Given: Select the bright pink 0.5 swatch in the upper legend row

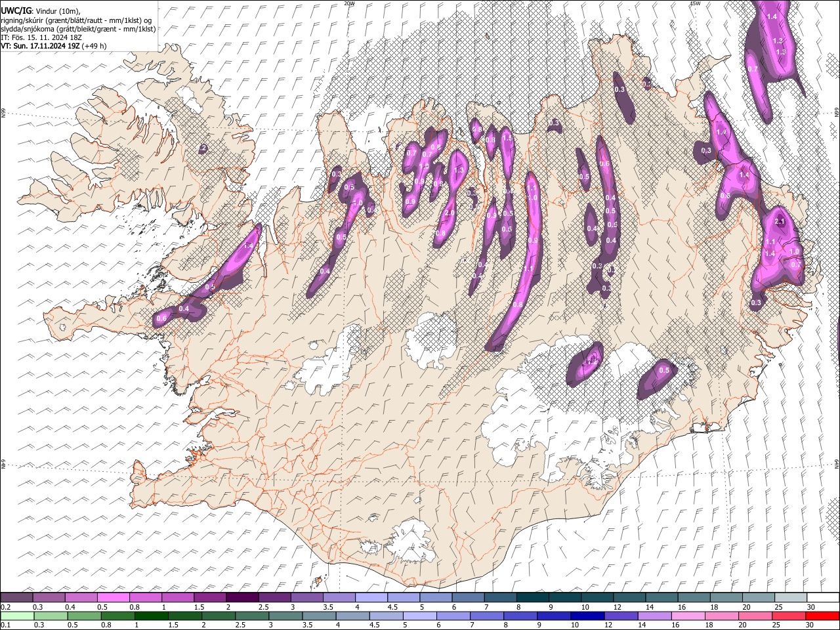Looking at the screenshot, I should point(114,597).
